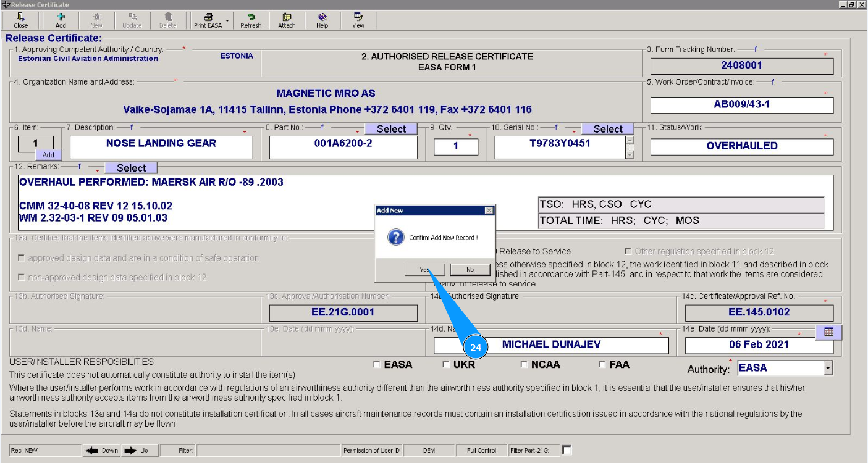
Task: Tick the NCAA checkbox
Action: (524, 365)
